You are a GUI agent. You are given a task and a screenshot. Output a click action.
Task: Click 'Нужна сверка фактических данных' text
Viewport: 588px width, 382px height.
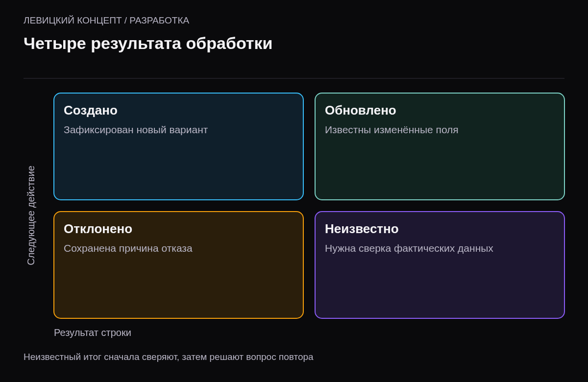point(409,248)
